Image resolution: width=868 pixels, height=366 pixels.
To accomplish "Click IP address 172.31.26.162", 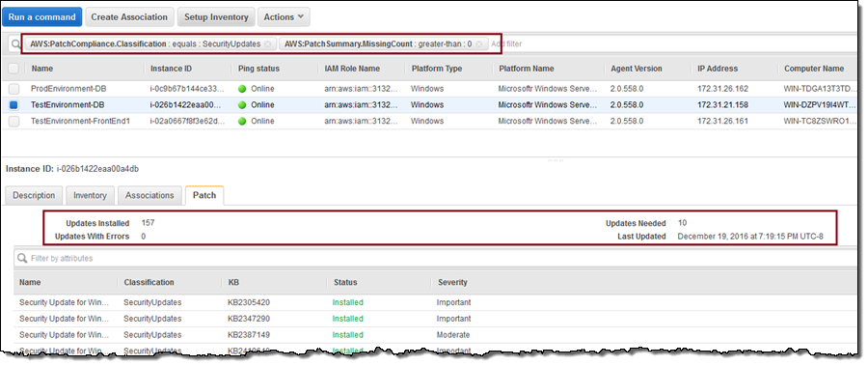I will [722, 89].
